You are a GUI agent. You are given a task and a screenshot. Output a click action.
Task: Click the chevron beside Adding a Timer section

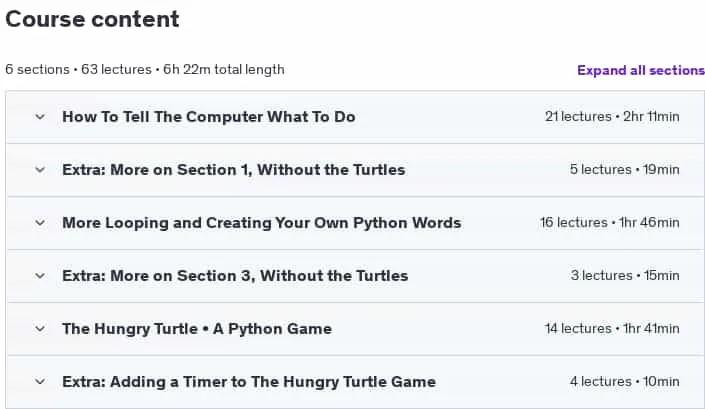[x=40, y=382]
